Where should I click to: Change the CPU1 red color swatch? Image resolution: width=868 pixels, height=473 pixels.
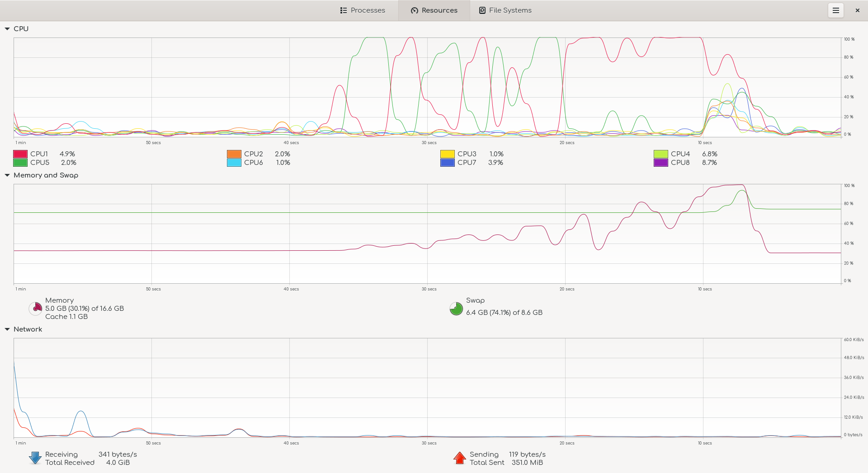20,154
